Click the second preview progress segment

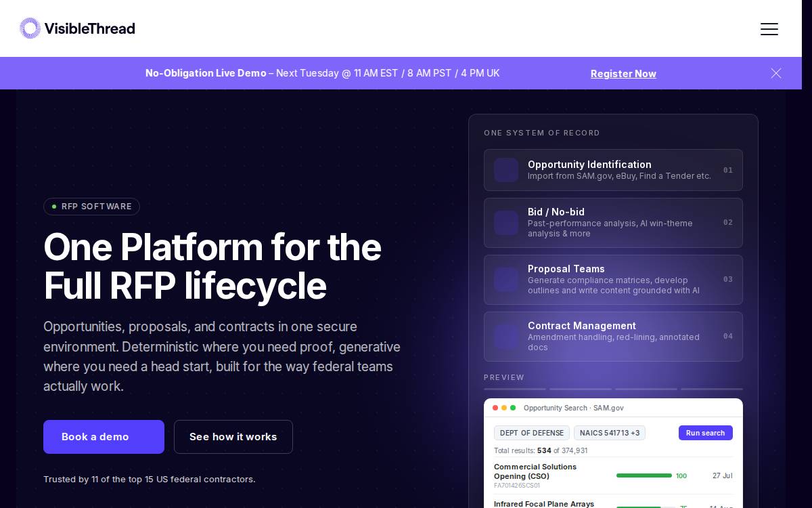(581, 389)
